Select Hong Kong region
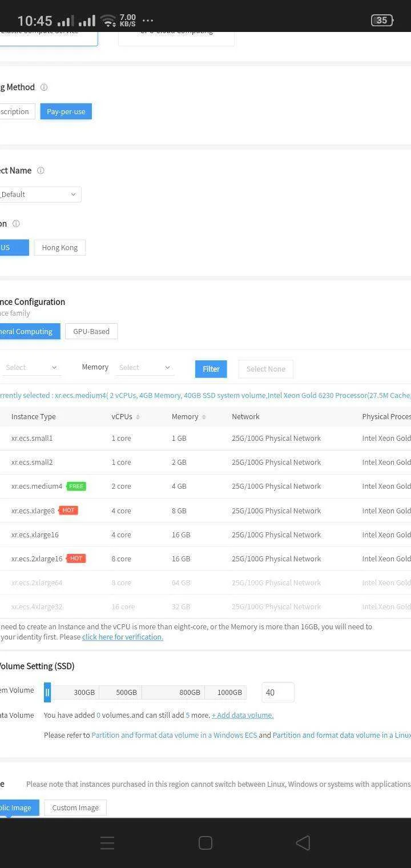The width and height of the screenshot is (411, 868). pyautogui.click(x=60, y=247)
